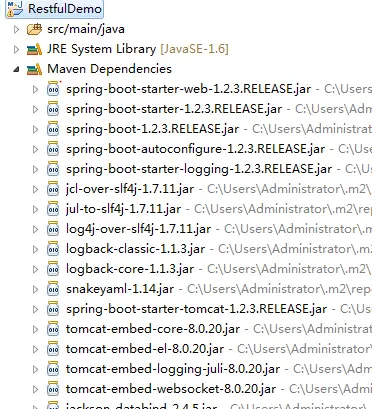Select spring-boot-1.2.3.RELEASE.jar entry

152,129
